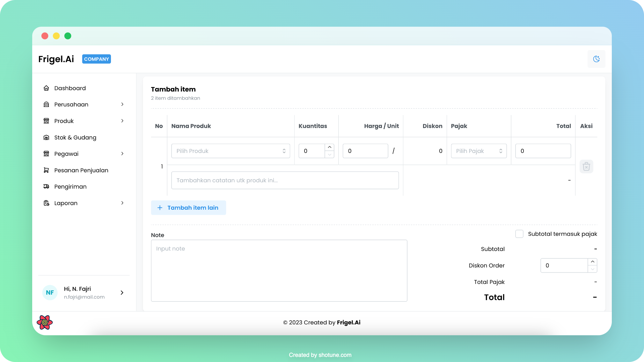Select Laporan in the sidebar

[x=84, y=203]
